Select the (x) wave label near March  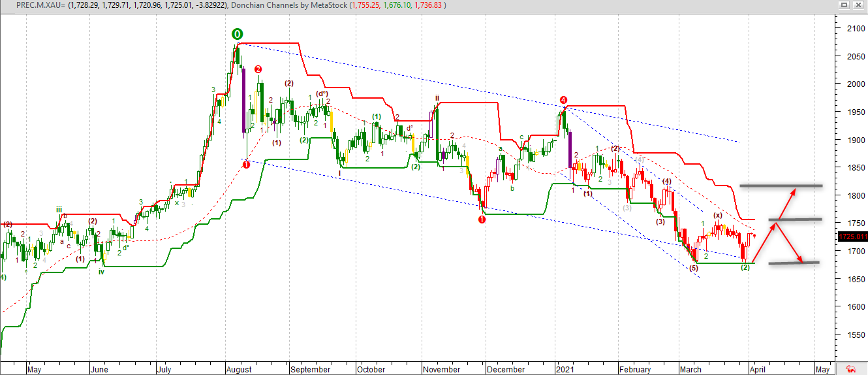(717, 215)
